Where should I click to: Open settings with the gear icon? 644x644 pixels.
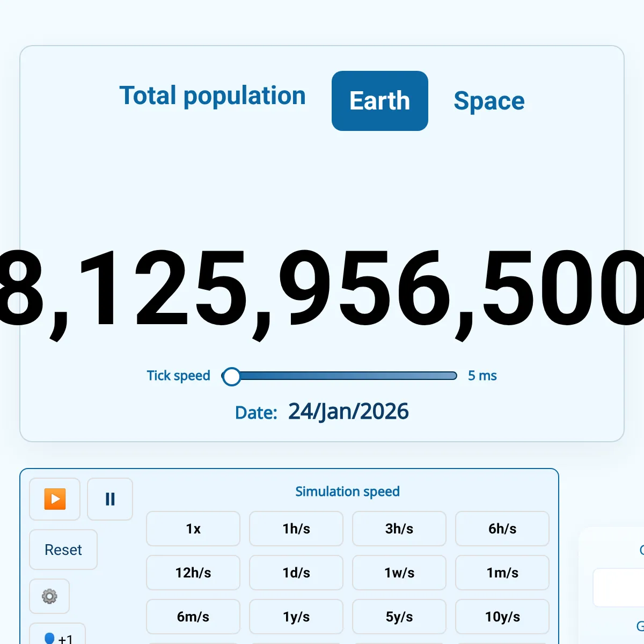(x=49, y=596)
